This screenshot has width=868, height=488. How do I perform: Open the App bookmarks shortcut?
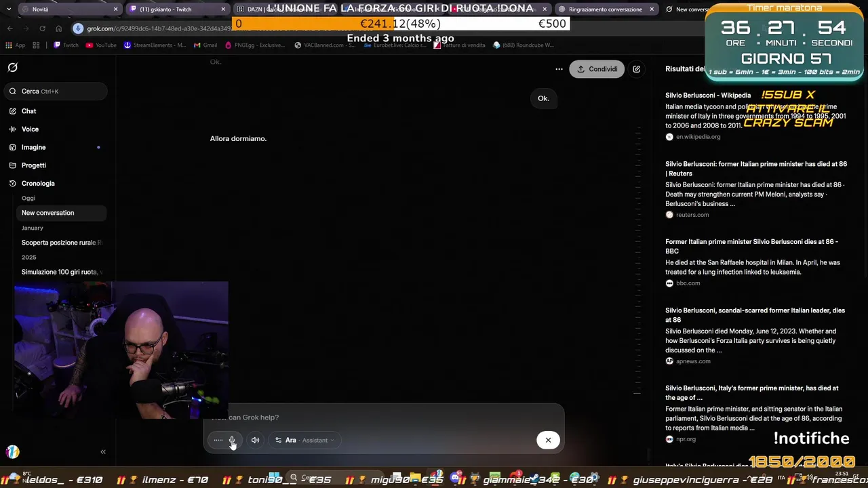15,45
